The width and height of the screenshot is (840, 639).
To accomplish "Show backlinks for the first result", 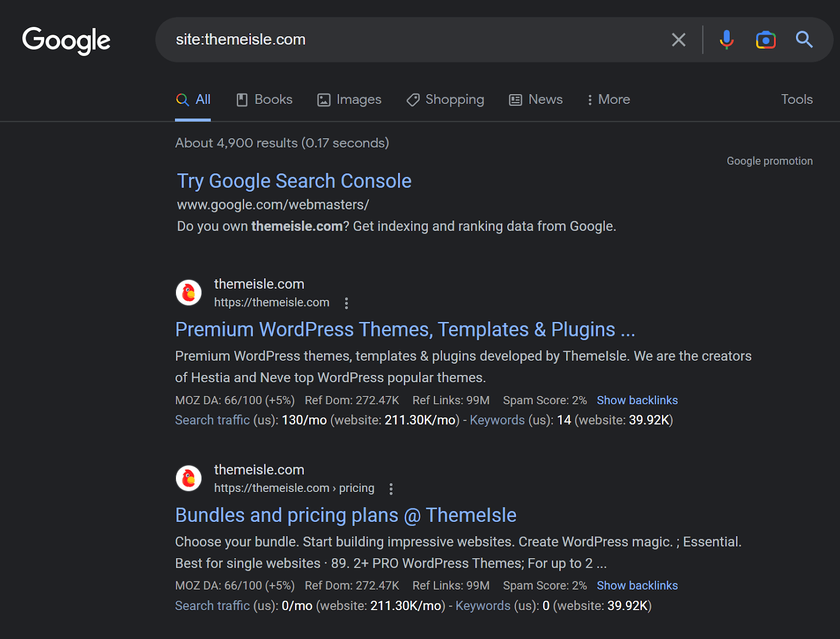I will pos(637,400).
